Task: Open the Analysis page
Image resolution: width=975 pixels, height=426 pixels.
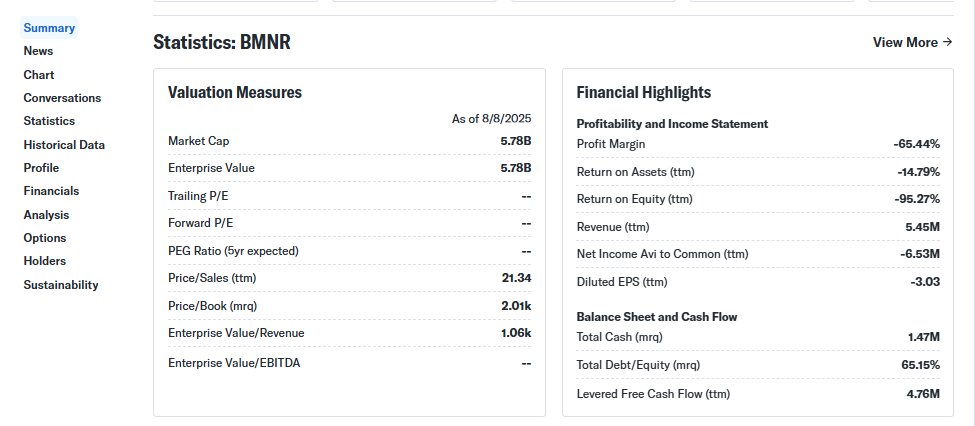Action: pyautogui.click(x=46, y=215)
